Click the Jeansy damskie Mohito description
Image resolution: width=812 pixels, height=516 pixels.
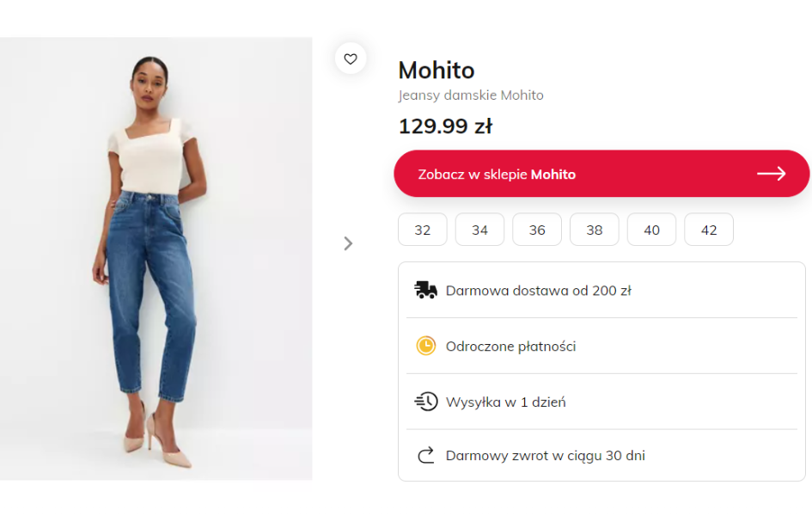[471, 95]
